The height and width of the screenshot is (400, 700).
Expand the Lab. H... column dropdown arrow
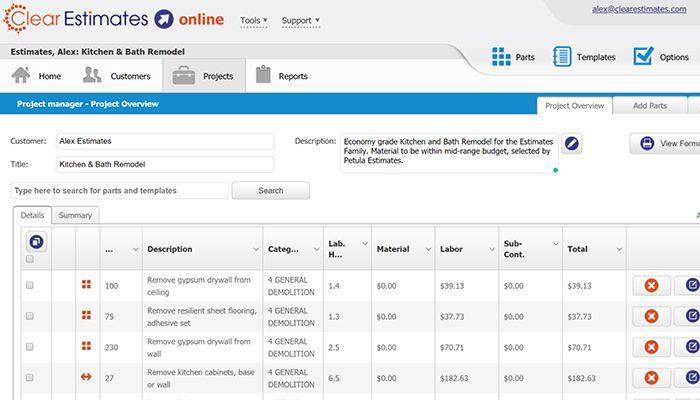[365, 244]
